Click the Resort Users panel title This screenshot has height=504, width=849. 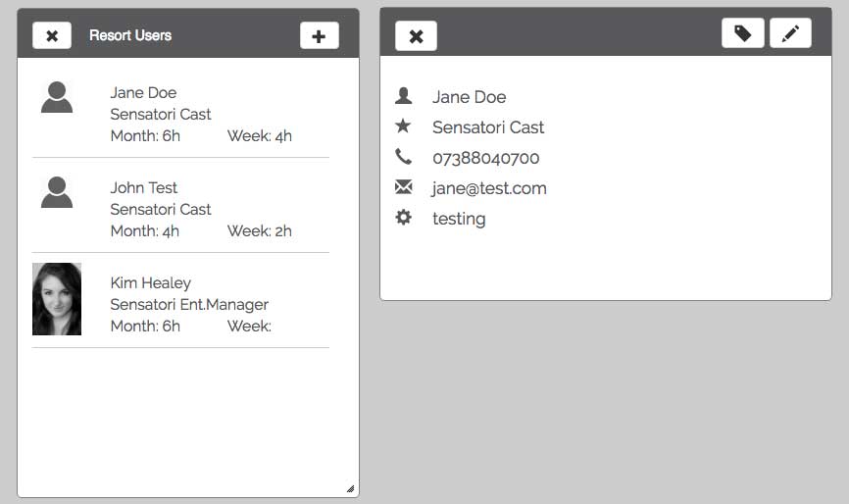click(130, 35)
